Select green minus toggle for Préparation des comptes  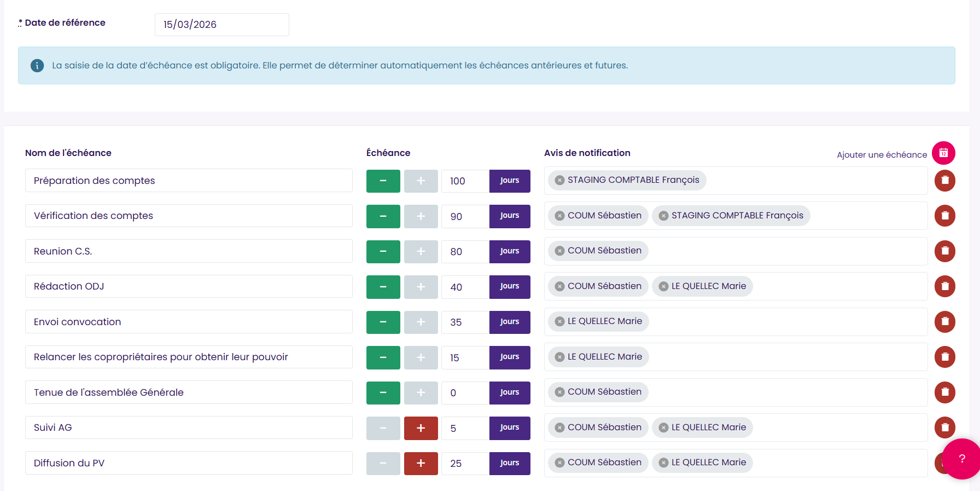pyautogui.click(x=383, y=181)
